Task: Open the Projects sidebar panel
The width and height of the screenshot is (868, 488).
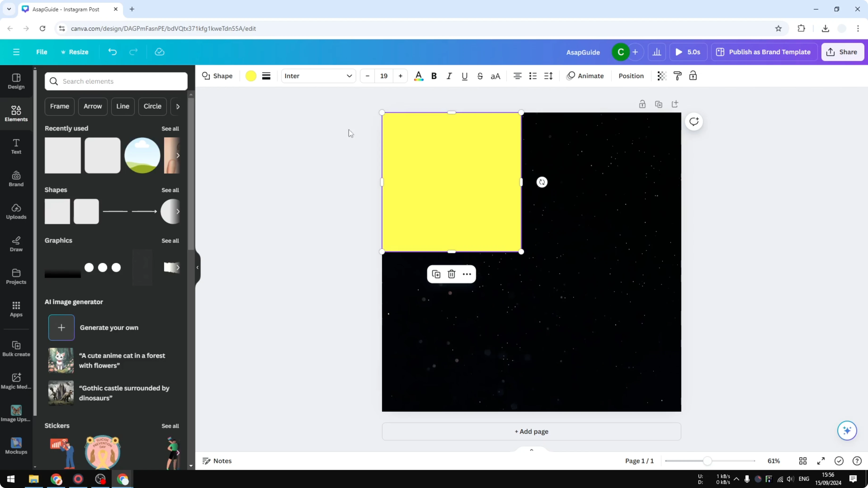Action: tap(16, 277)
